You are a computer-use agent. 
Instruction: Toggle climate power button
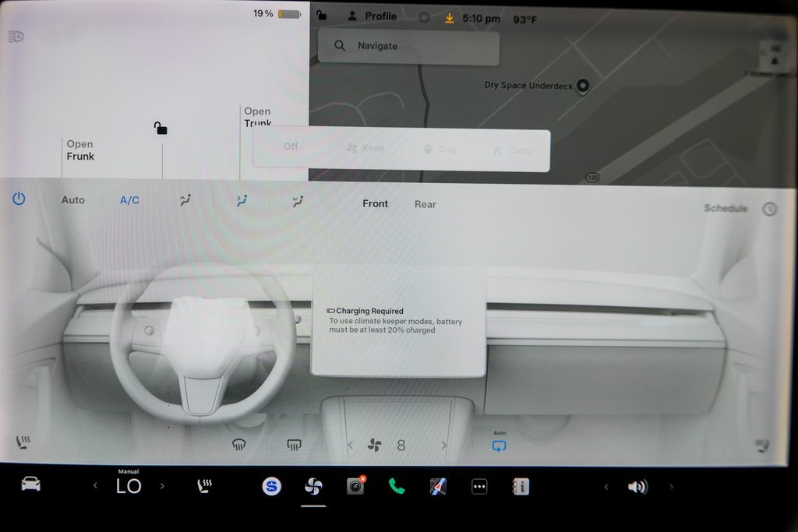(x=19, y=199)
